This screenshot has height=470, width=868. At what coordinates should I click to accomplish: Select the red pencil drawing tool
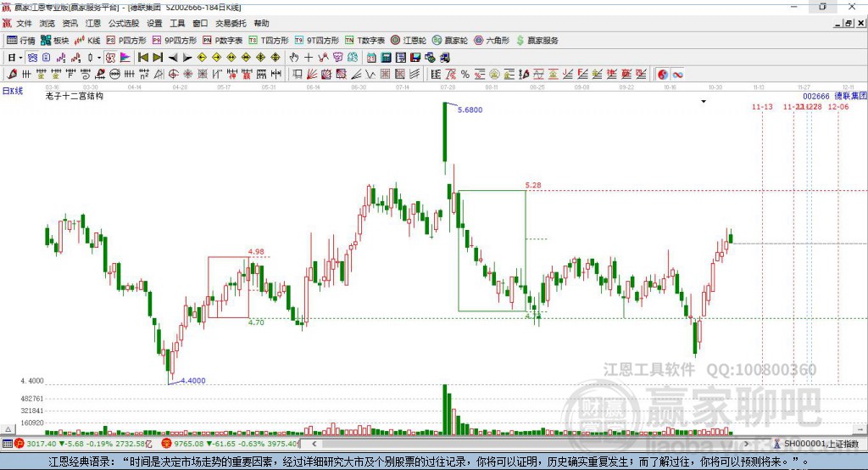coord(12,74)
